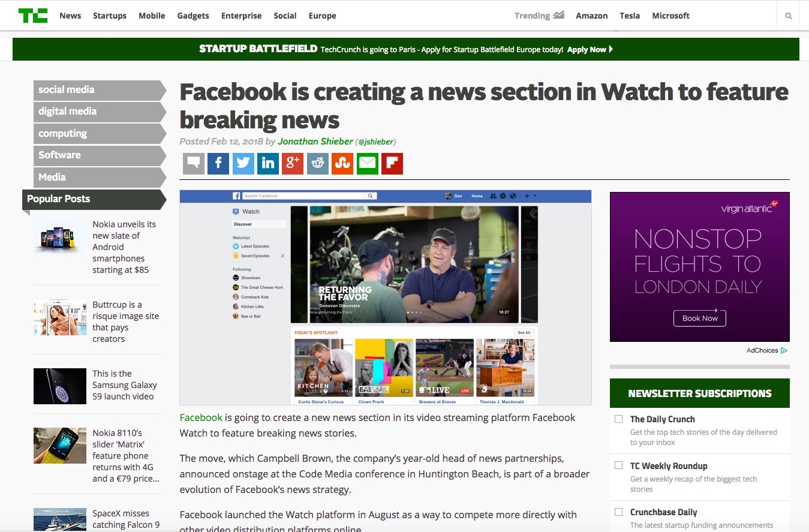Select the social media tag
809x532 pixels.
[x=100, y=89]
